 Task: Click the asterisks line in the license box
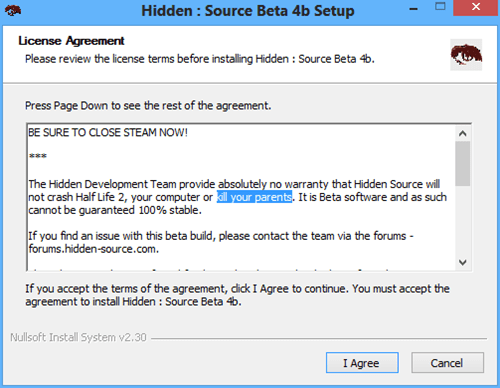coord(38,156)
